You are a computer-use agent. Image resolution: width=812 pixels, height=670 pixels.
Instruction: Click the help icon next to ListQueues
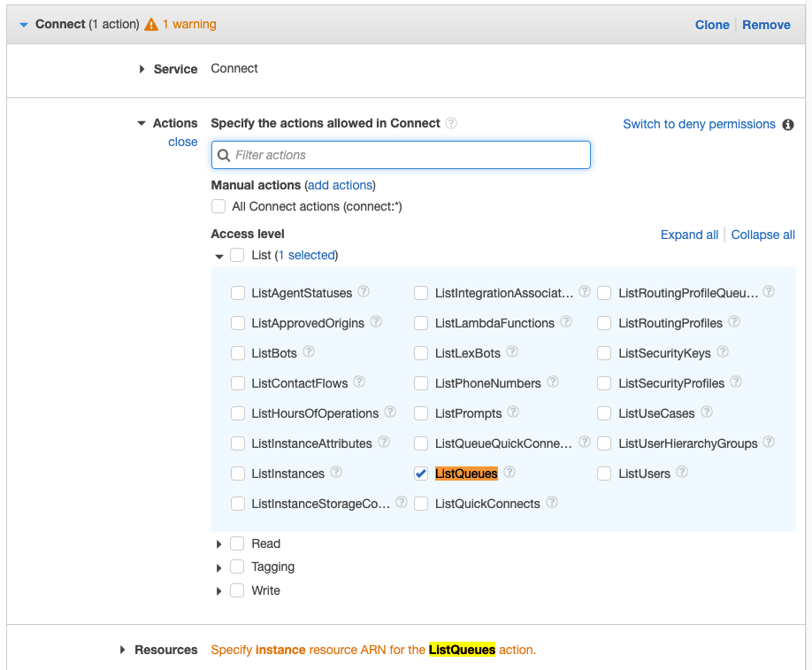[509, 473]
